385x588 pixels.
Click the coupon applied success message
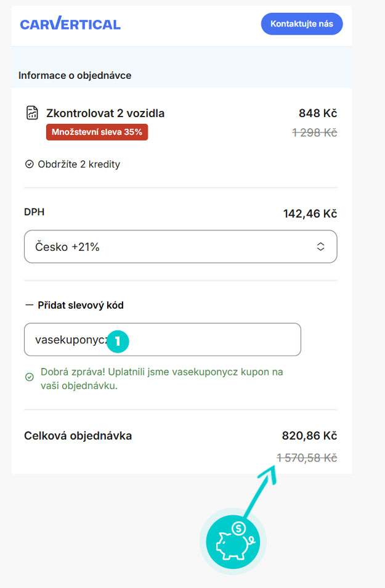point(160,379)
